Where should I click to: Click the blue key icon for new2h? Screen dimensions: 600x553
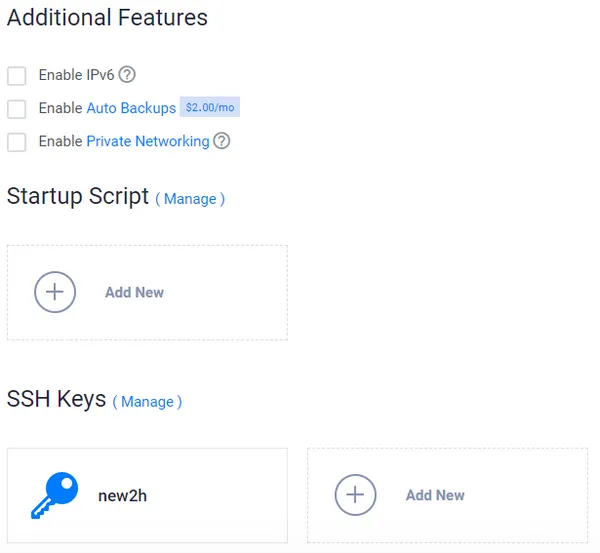(53, 495)
